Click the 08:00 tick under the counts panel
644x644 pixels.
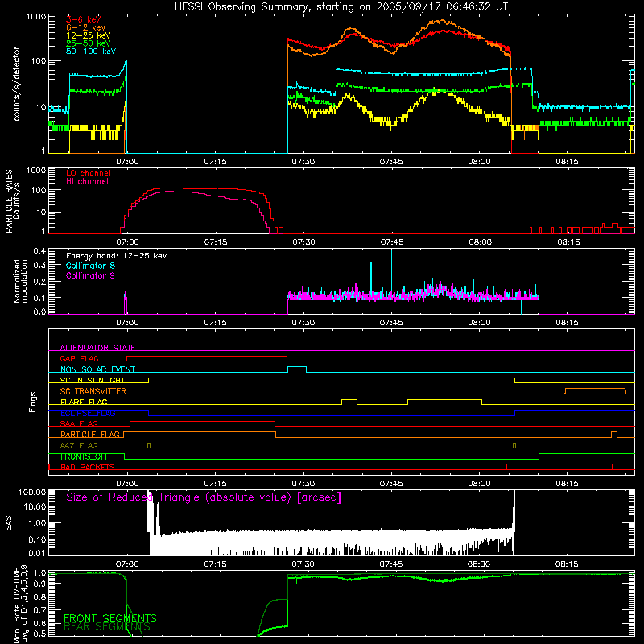pos(479,162)
